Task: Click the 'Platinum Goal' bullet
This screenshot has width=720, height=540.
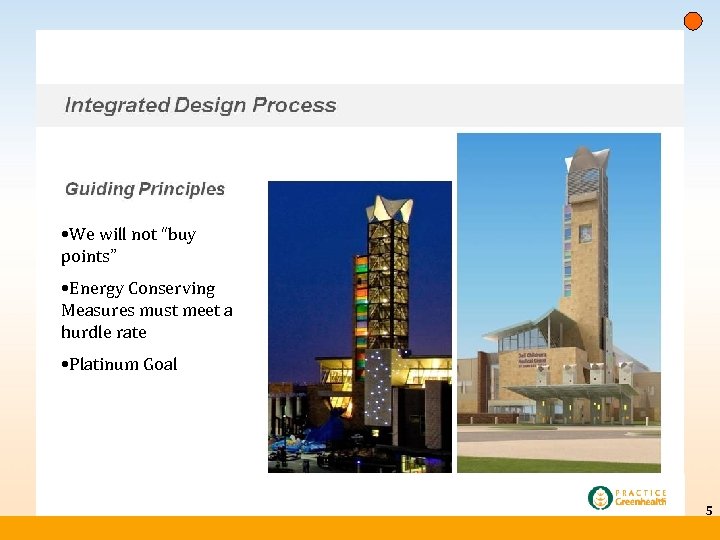Action: click(x=119, y=365)
